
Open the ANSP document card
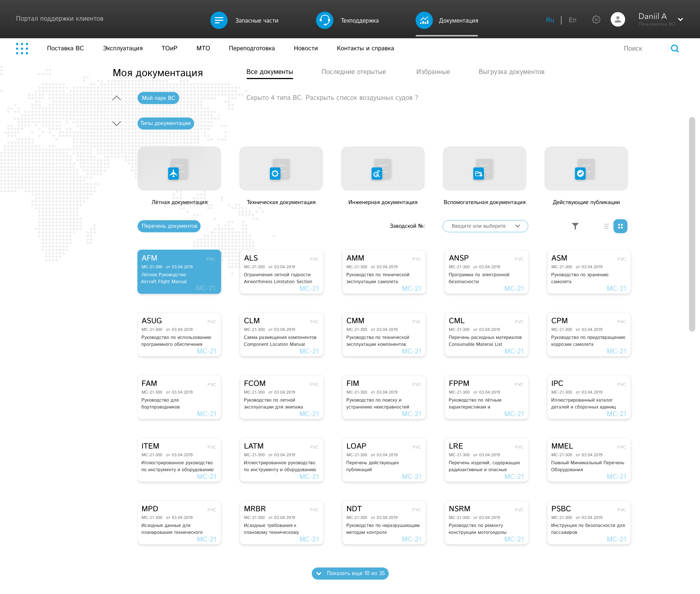486,271
